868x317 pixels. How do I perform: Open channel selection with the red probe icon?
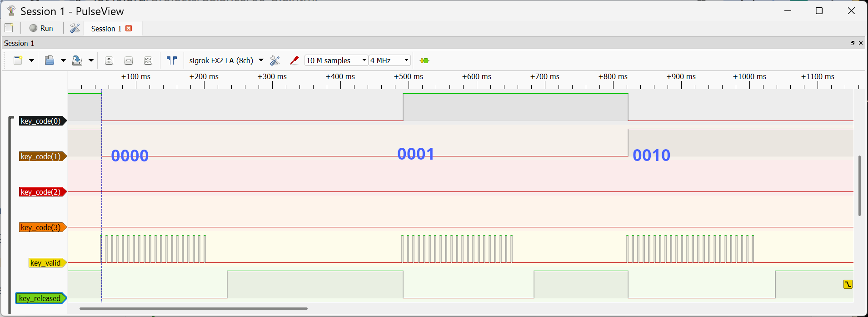coord(294,60)
